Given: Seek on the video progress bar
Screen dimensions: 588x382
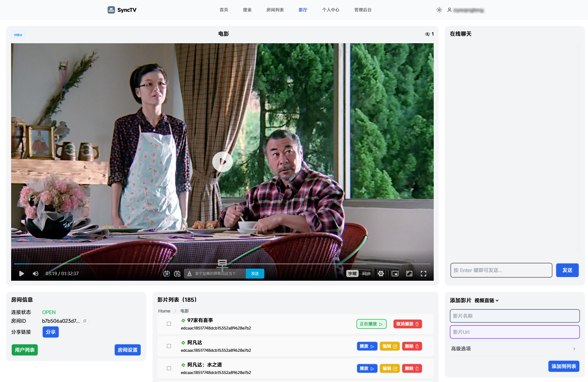Looking at the screenshot, I should point(222,264).
